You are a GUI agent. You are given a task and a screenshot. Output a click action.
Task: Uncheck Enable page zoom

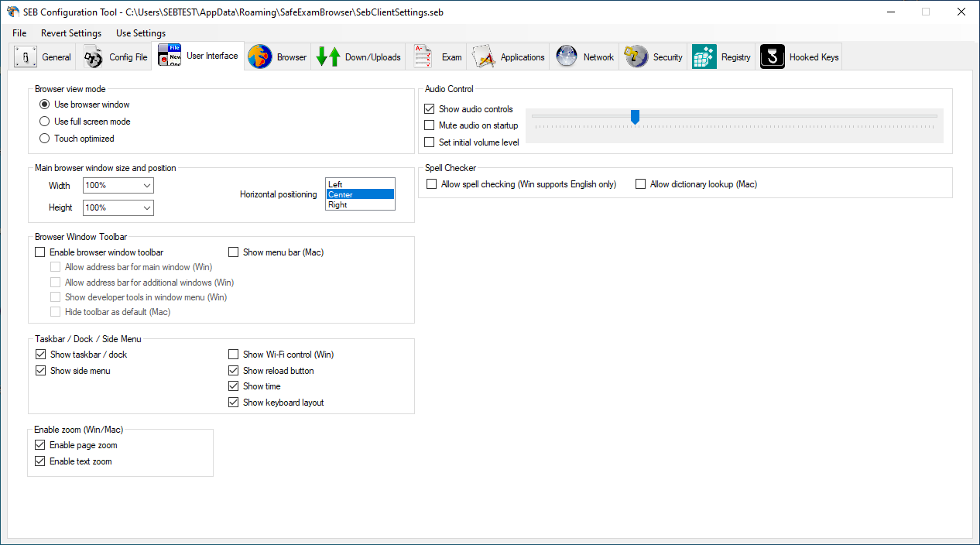click(x=40, y=445)
